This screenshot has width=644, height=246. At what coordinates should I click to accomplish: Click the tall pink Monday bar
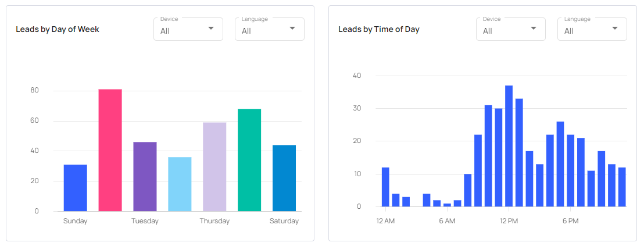tap(110, 150)
